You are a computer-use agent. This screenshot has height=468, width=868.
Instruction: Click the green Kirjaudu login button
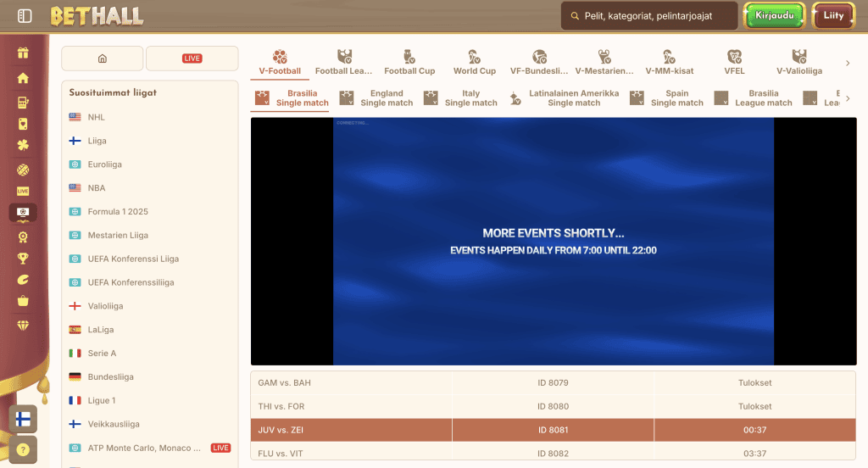[774, 15]
